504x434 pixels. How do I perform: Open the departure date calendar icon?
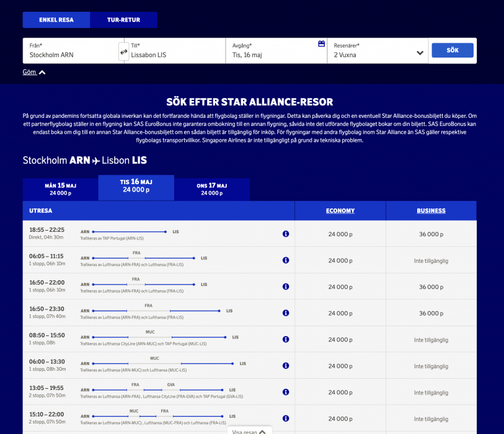click(x=321, y=44)
